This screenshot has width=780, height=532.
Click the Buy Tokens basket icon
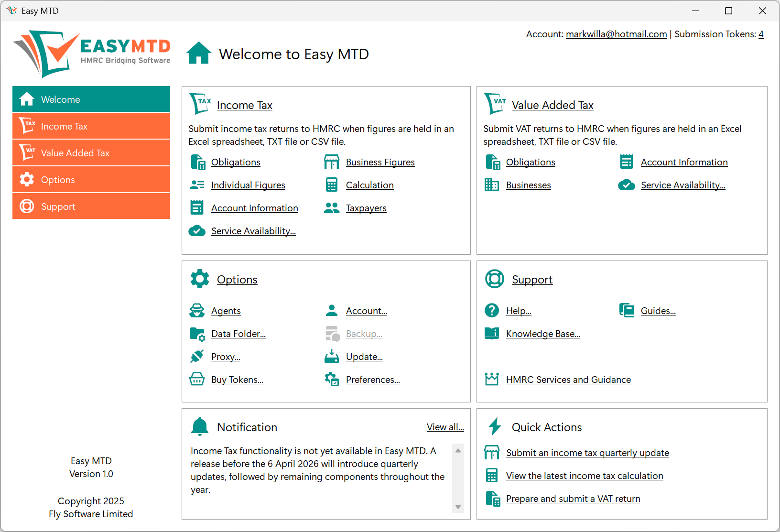(x=197, y=379)
